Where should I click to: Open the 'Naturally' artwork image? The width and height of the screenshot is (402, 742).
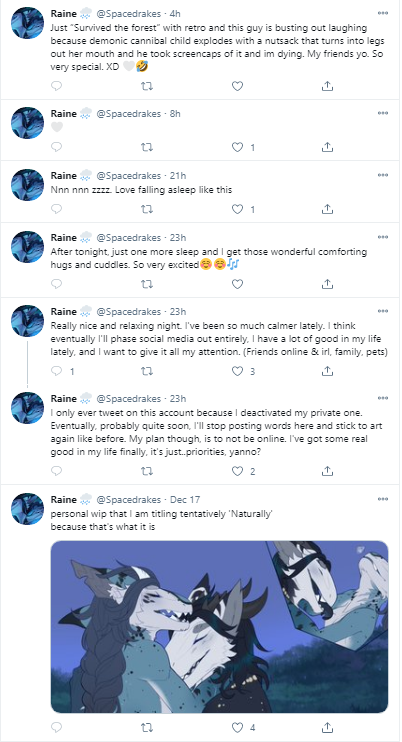219,627
